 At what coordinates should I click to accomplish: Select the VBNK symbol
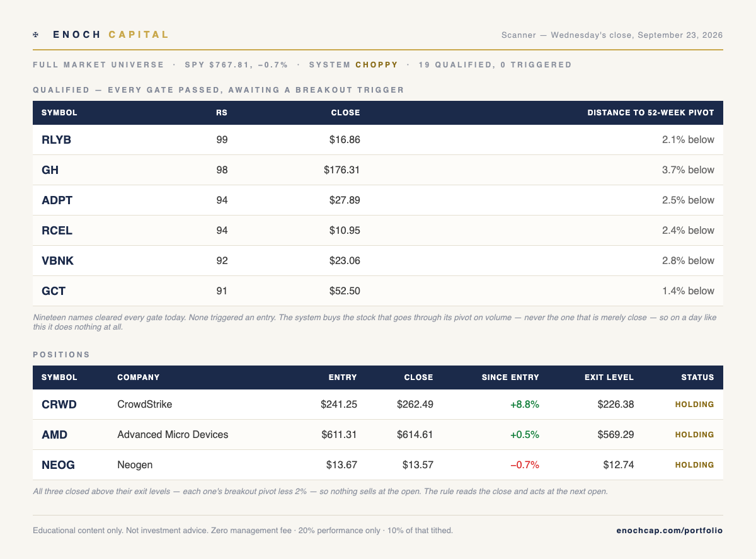tap(57, 261)
